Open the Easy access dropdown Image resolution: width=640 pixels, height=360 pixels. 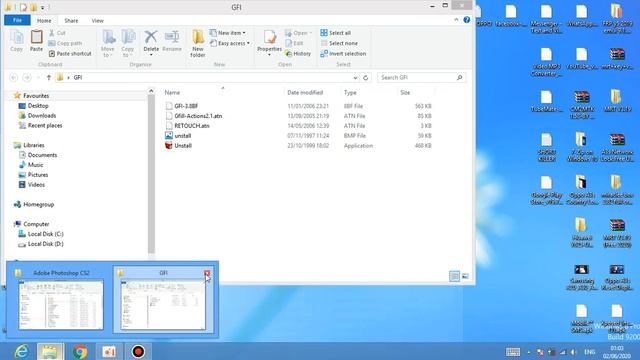pos(230,43)
